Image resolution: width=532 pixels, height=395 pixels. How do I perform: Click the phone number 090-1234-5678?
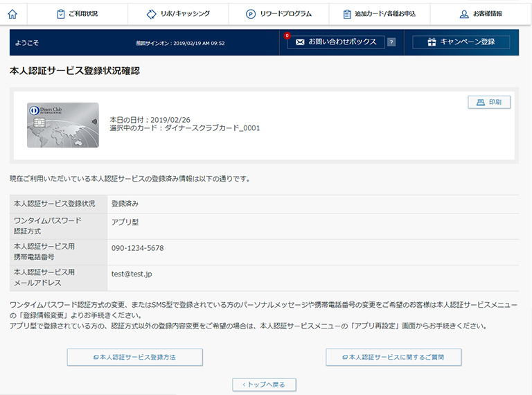click(x=137, y=248)
